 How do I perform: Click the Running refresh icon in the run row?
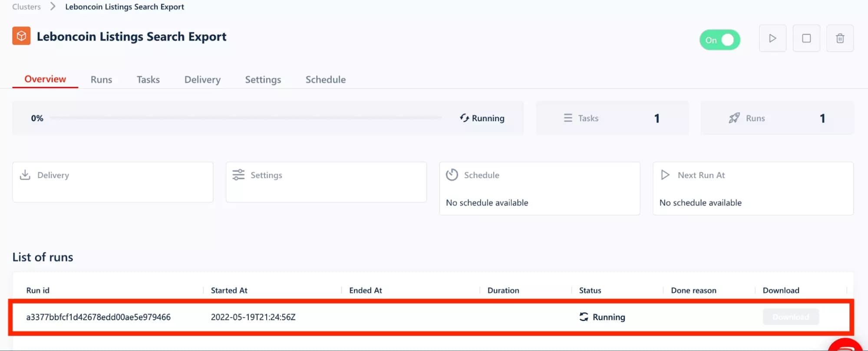[x=584, y=317]
